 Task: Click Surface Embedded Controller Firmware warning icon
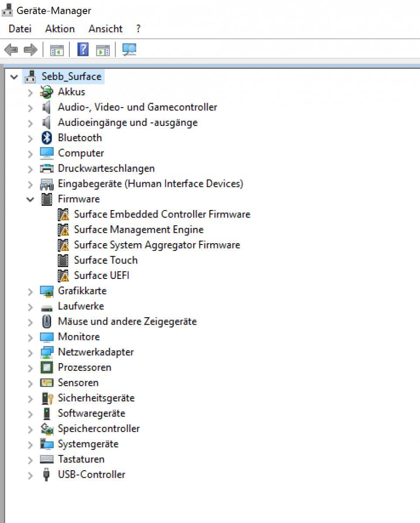pyautogui.click(x=63, y=214)
